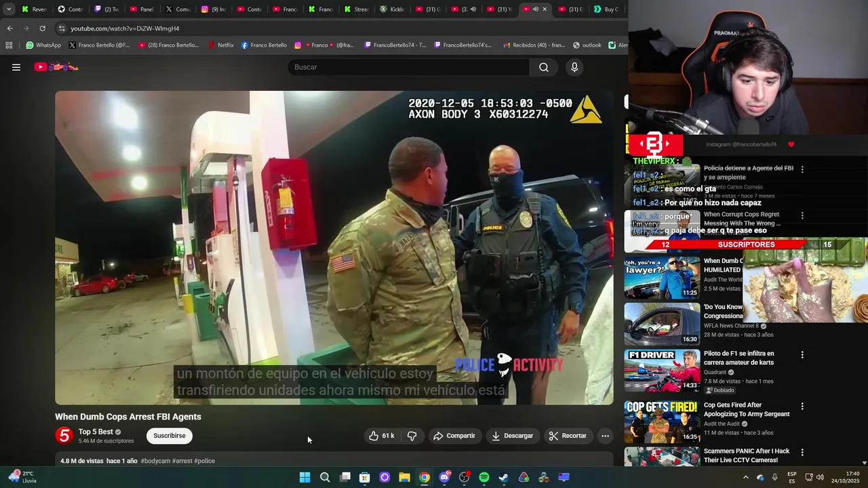Switch to the Buy C tab
Screen dimensions: 868x488
pos(606,9)
